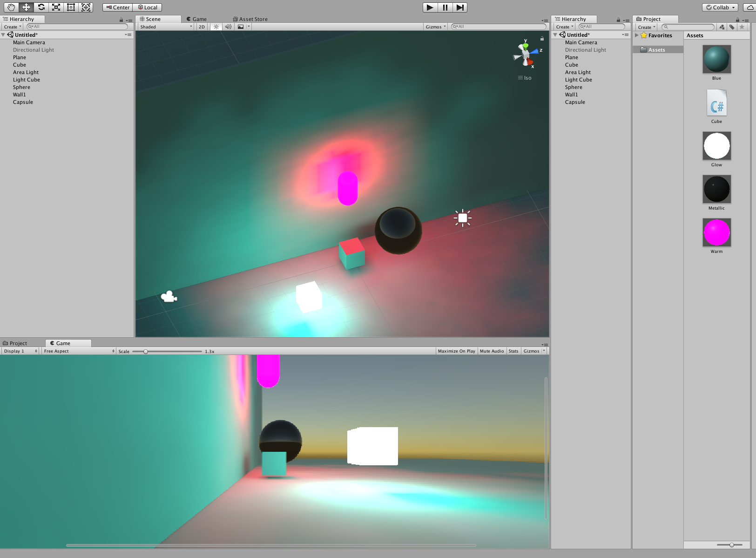The image size is (756, 558).
Task: Collapse Untitled scene in right Hierarchy
Action: coord(555,35)
